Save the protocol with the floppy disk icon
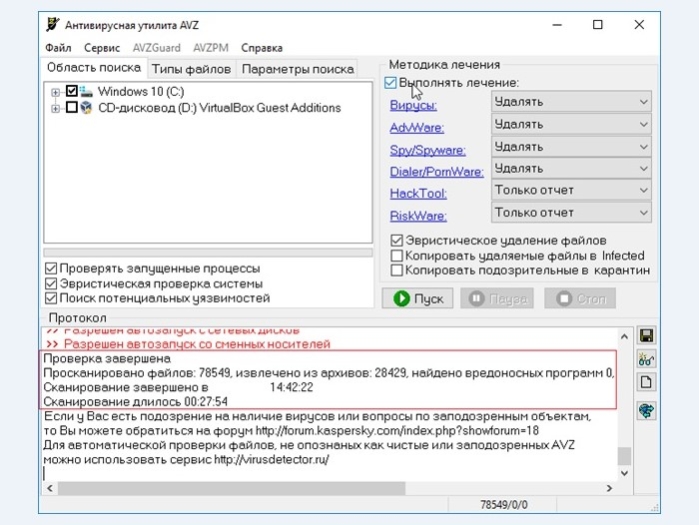This screenshot has height=525, width=699. point(646,336)
